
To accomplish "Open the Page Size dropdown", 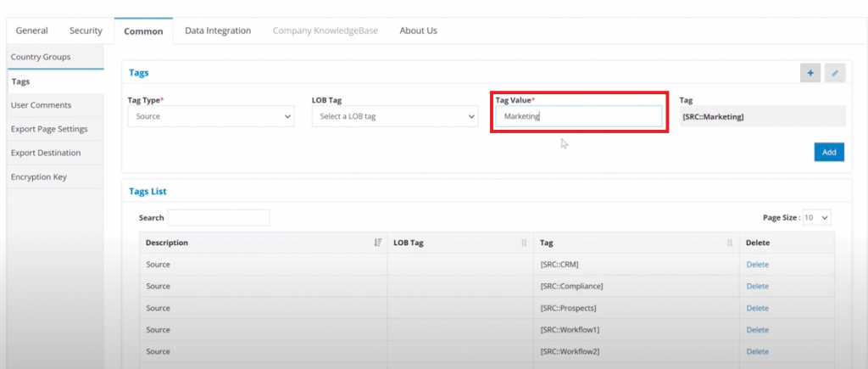I will pyautogui.click(x=817, y=218).
